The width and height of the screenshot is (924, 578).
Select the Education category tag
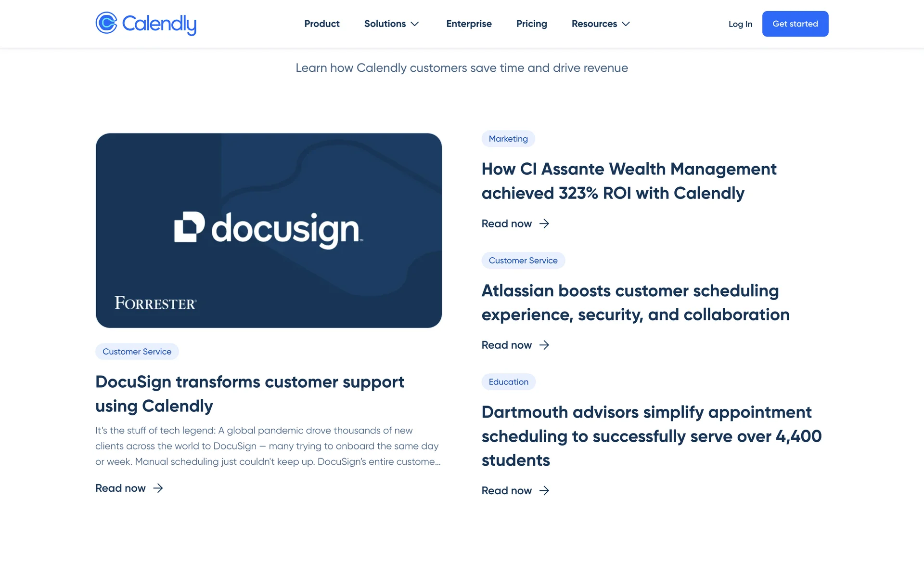point(508,382)
